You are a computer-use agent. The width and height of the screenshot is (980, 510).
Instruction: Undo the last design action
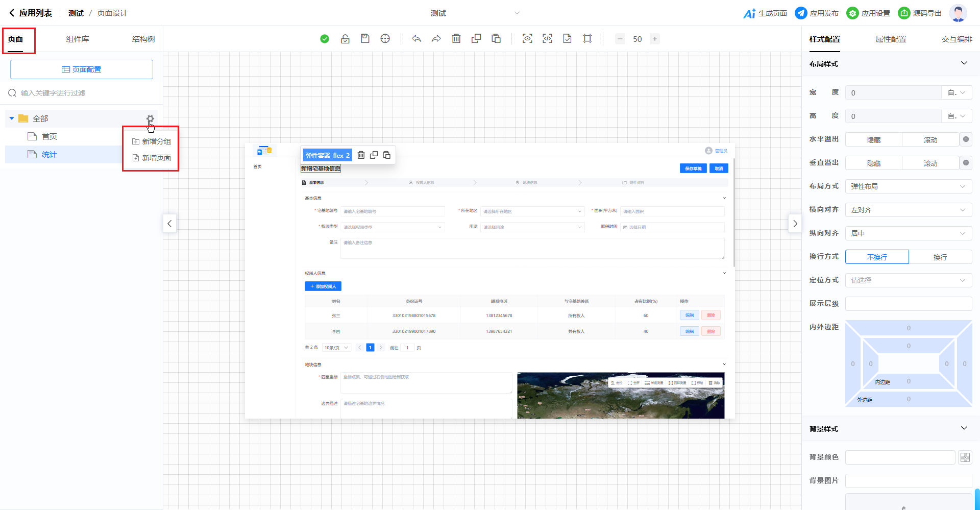tap(416, 39)
